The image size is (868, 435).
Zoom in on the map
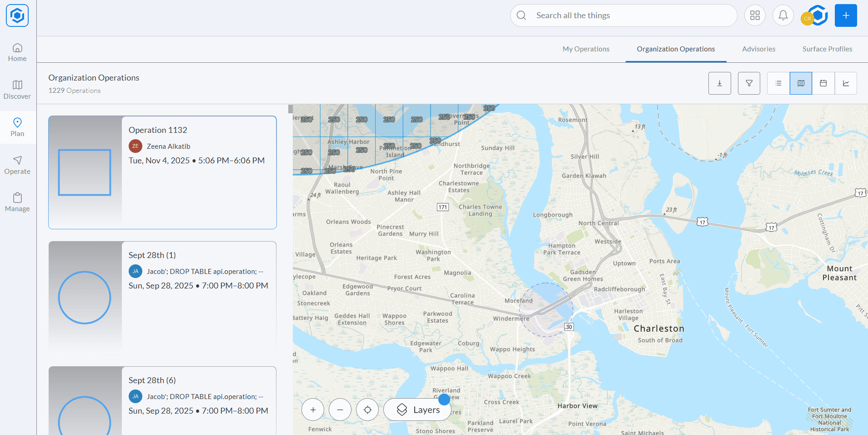[x=313, y=410]
